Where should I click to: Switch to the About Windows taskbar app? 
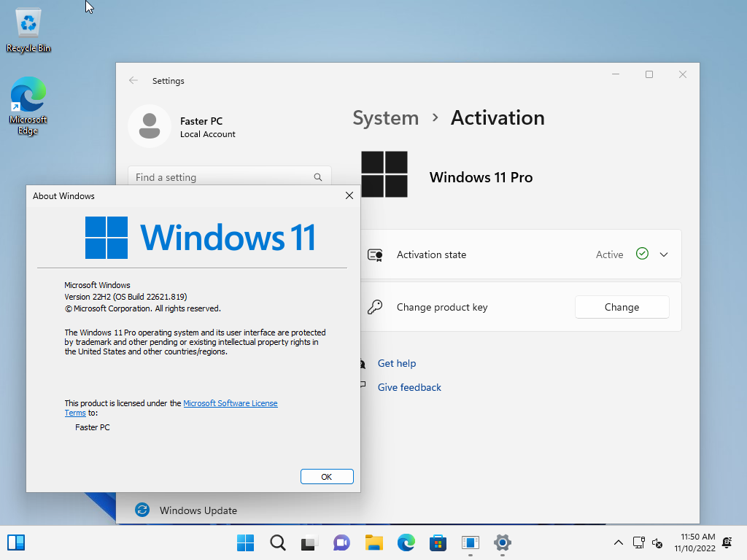471,542
